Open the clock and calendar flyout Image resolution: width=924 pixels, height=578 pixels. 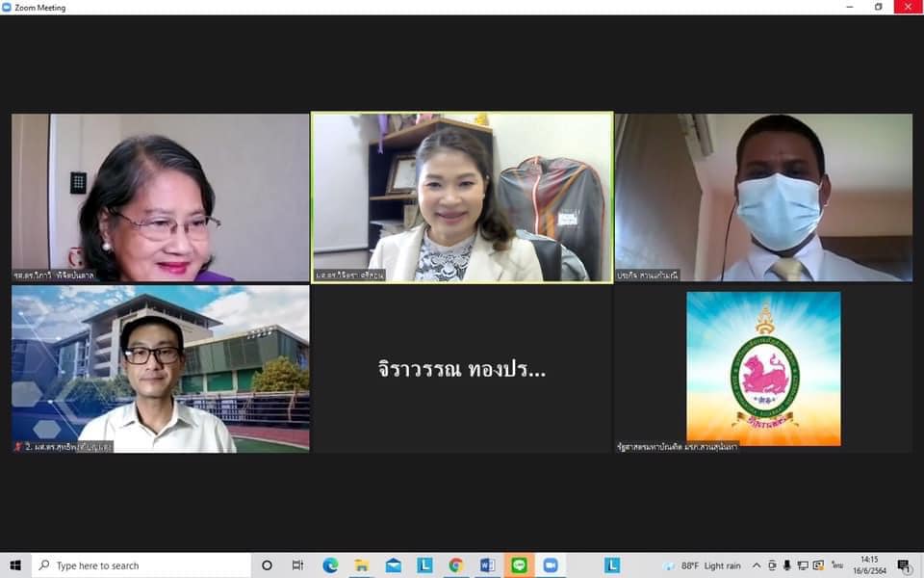pos(869,565)
